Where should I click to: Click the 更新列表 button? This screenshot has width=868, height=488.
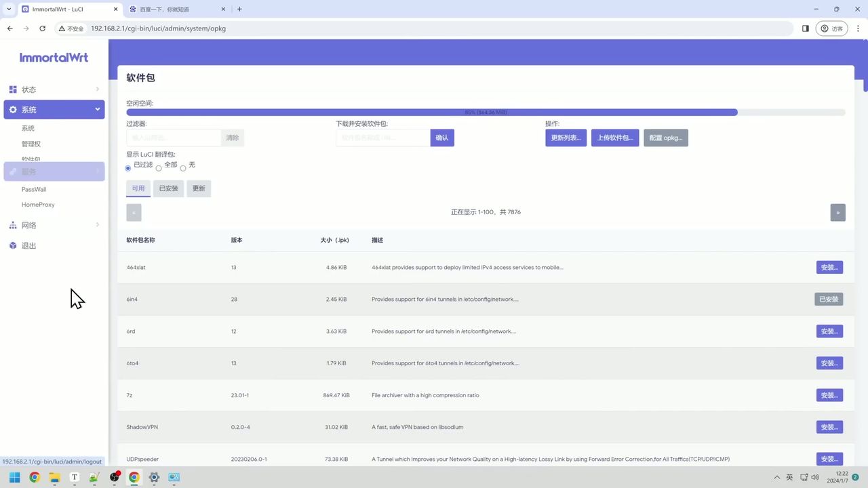(x=566, y=138)
